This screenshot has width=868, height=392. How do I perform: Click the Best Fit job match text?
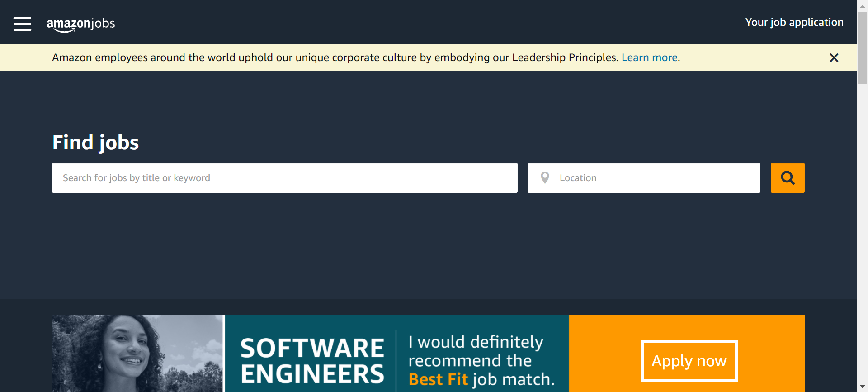[481, 379]
